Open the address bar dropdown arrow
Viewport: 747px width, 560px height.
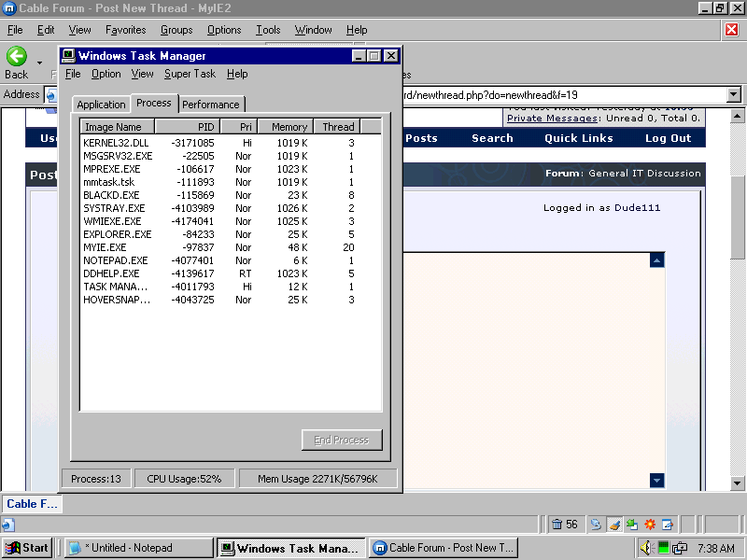pyautogui.click(x=734, y=95)
